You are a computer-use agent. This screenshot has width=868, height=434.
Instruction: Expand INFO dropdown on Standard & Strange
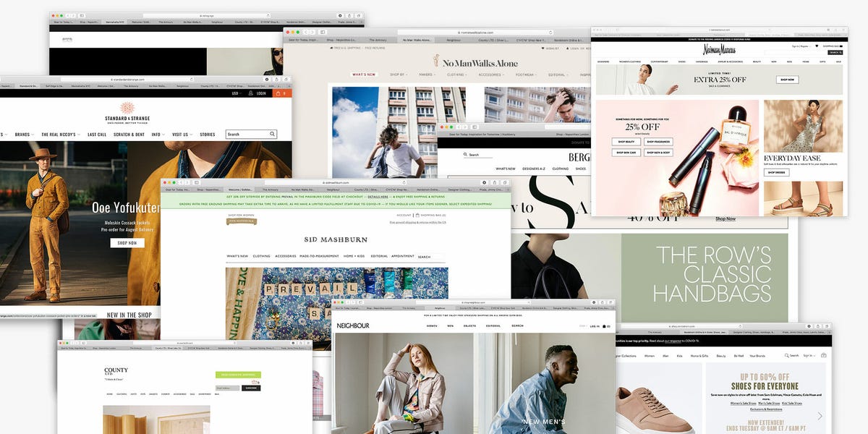158,135
